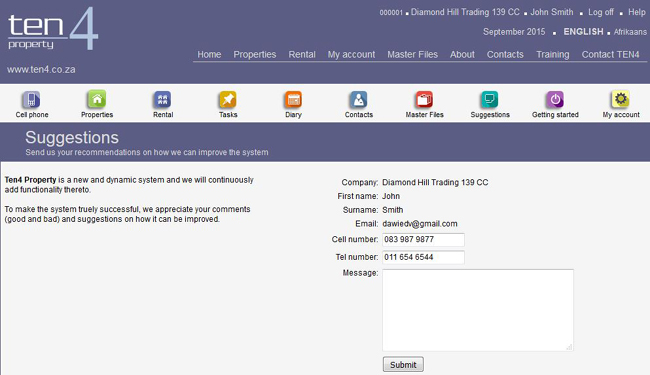
Task: Open the Rental icon in toolbar
Action: point(162,100)
